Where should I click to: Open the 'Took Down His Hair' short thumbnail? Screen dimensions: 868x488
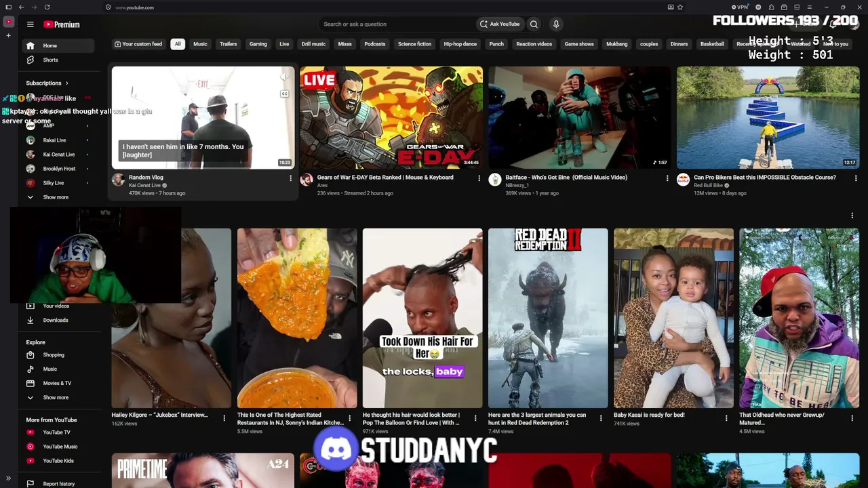pyautogui.click(x=422, y=318)
